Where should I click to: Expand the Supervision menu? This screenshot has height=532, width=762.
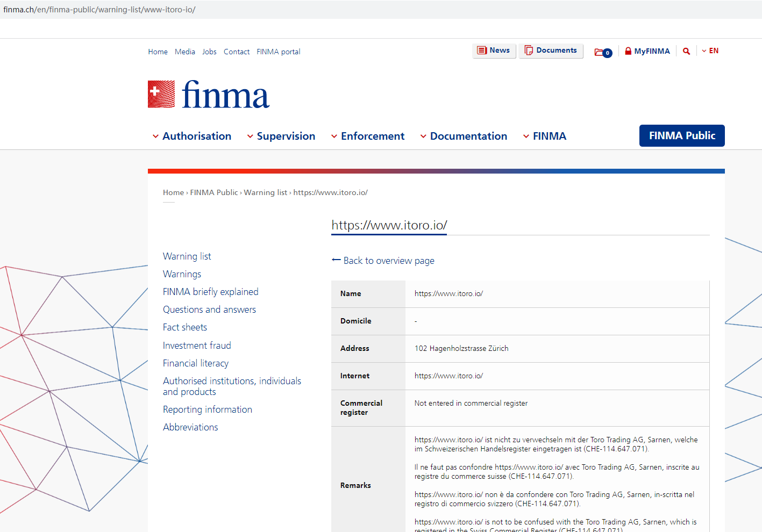[x=281, y=136]
